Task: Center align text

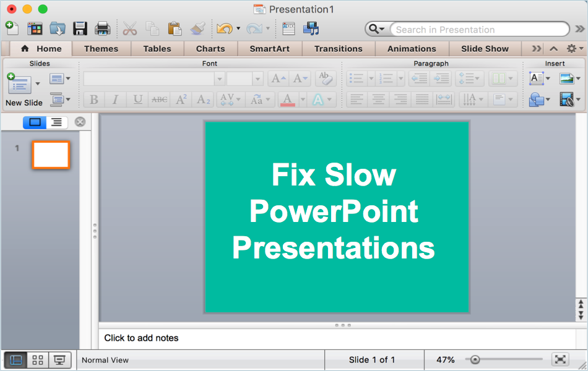Action: coord(378,100)
